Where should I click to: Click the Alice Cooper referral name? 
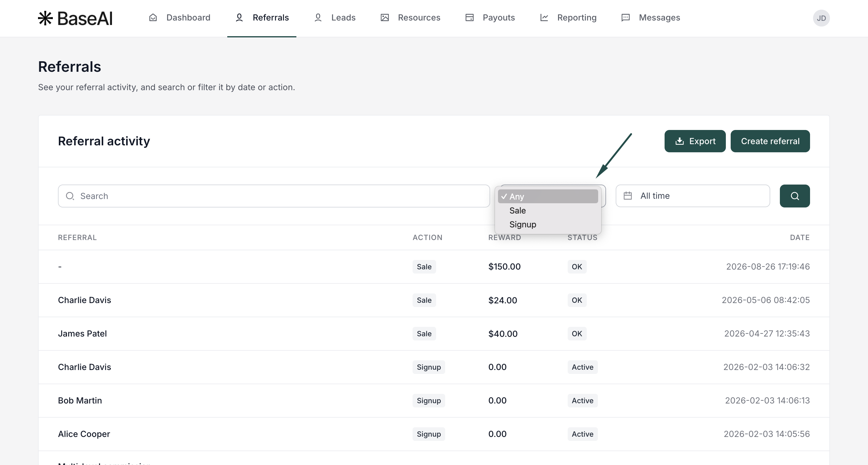click(x=84, y=434)
